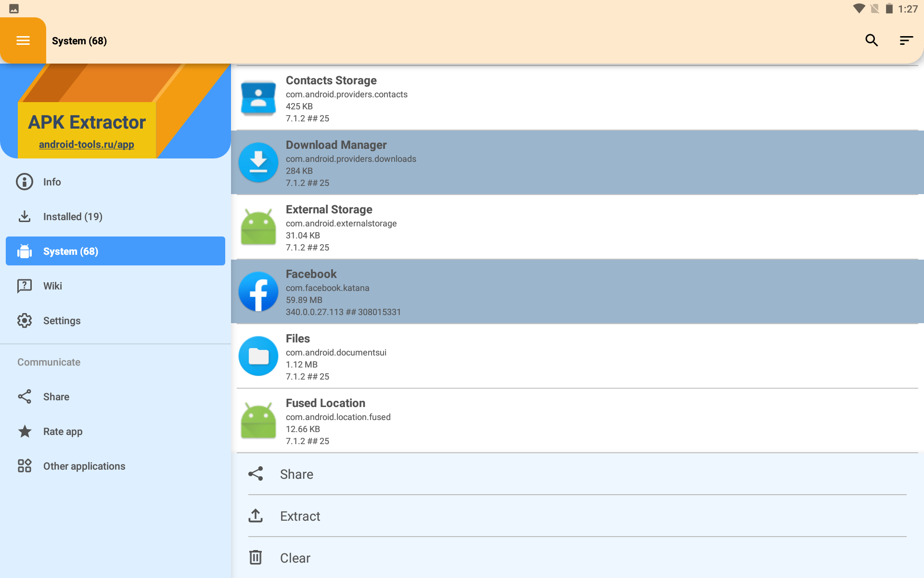
Task: Tap the battery status icon
Action: click(x=889, y=9)
